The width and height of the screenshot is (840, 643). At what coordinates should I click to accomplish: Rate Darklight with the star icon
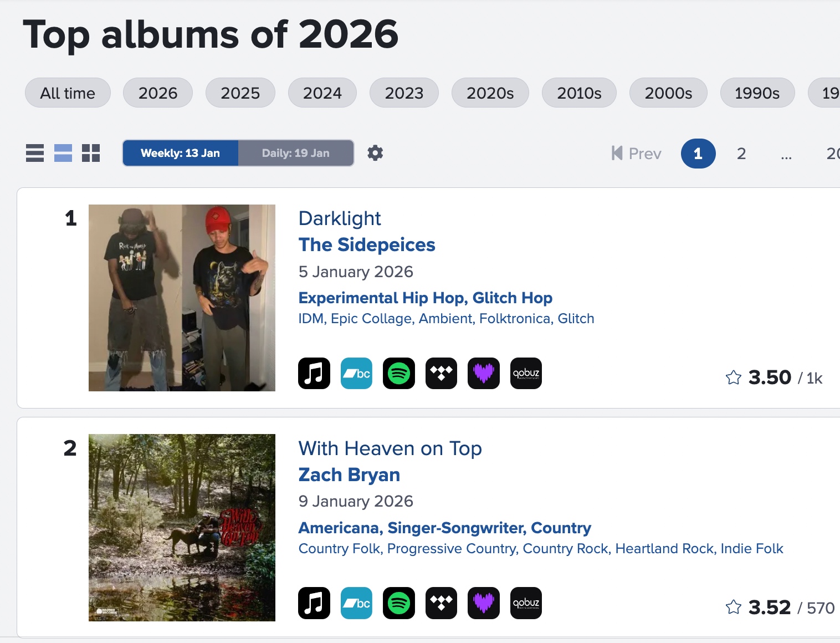(x=734, y=378)
